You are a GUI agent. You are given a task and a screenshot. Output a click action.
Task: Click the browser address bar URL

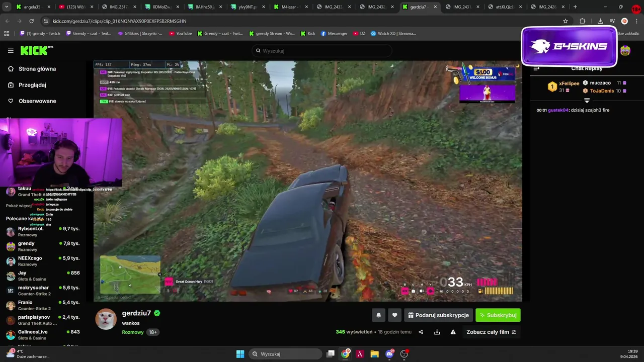pos(119,21)
